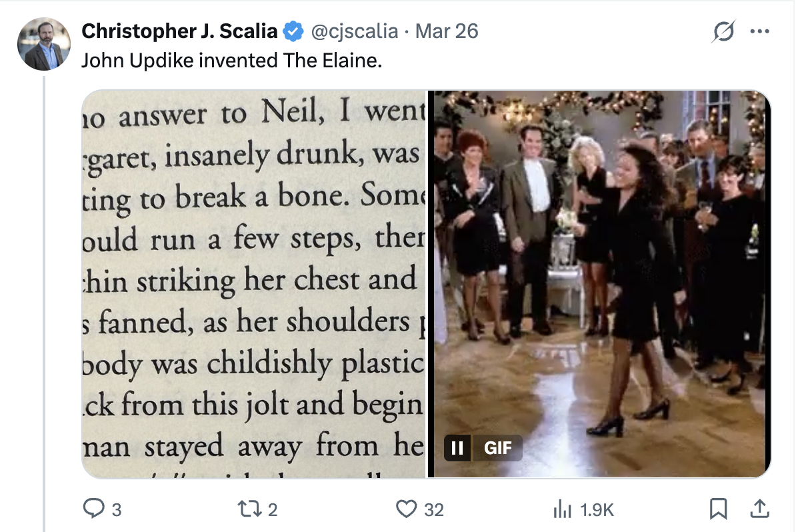Viewport: 796px width, 532px height.
Task: Like the post with the heart icon
Action: click(x=406, y=509)
